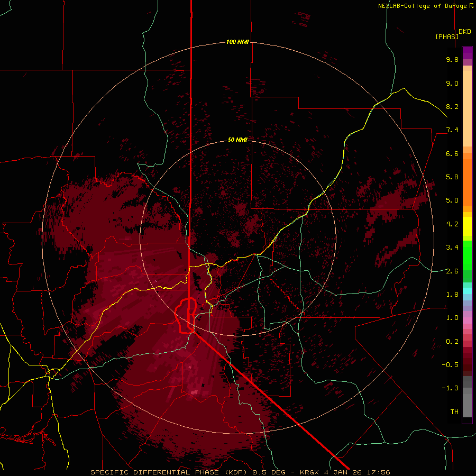Pick the cyan segment of the color bar
The image size is (476, 476).
coord(467,291)
